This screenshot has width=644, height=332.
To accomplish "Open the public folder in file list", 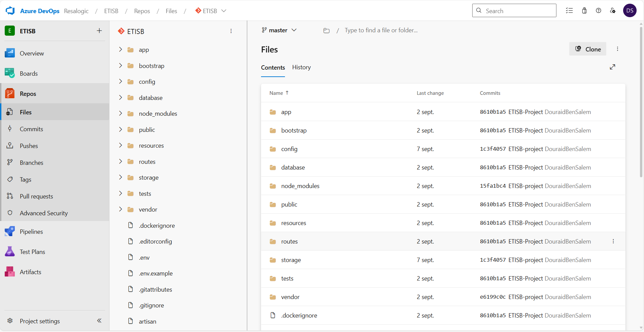I will [289, 205].
